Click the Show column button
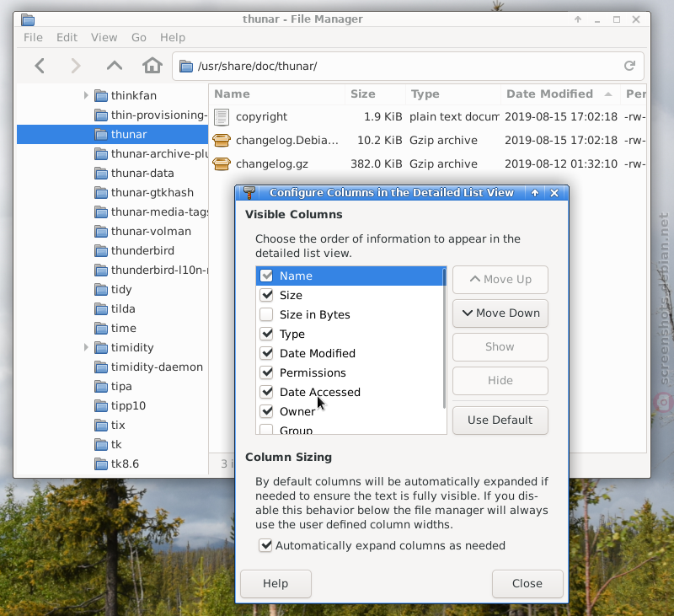The width and height of the screenshot is (674, 616). tap(500, 347)
